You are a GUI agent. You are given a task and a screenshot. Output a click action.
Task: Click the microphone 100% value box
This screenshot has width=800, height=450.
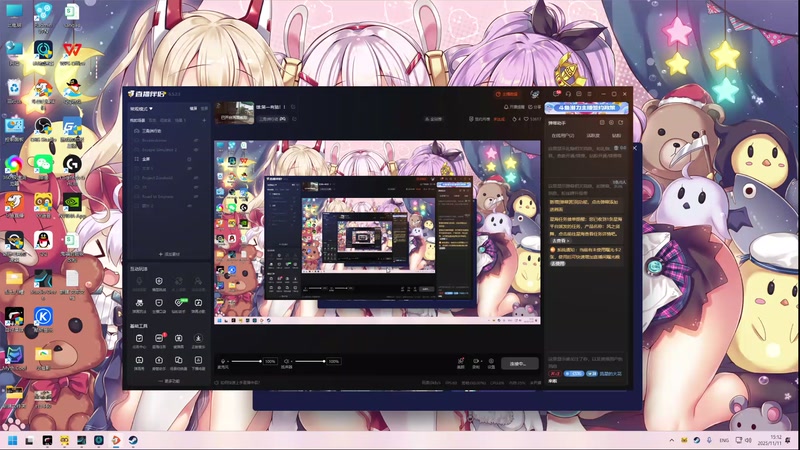[270, 361]
